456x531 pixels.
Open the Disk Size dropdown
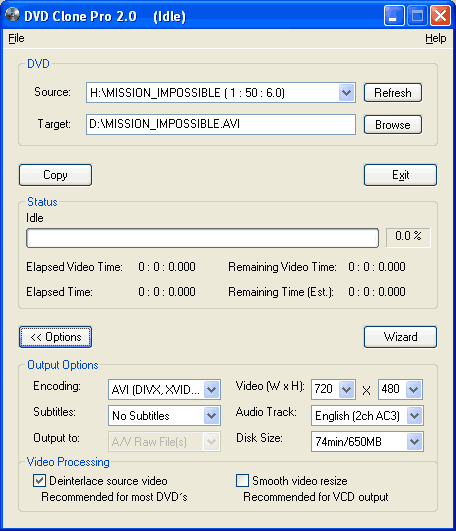(367, 442)
